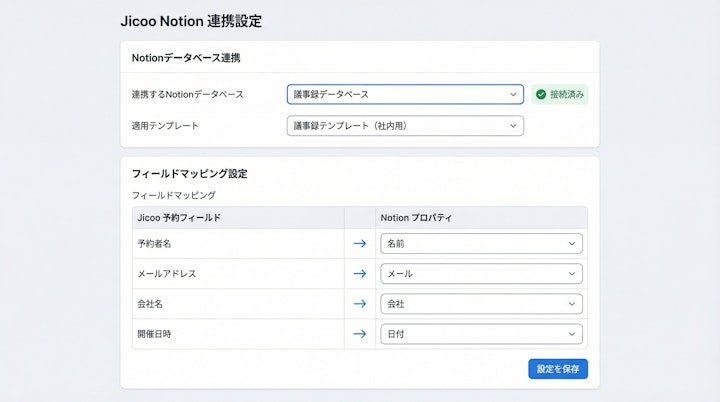The width and height of the screenshot is (720, 402).
Task: Open the 名前 property dropdown
Action: [x=481, y=243]
